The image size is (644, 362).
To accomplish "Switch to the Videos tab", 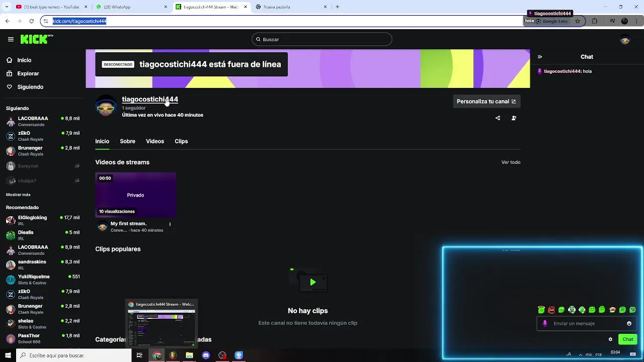I will click(155, 141).
